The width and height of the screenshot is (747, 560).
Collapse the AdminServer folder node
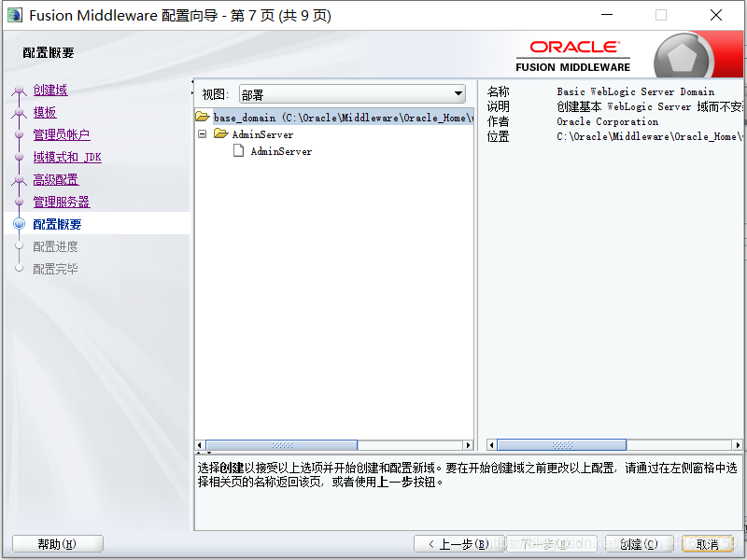pyautogui.click(x=203, y=134)
